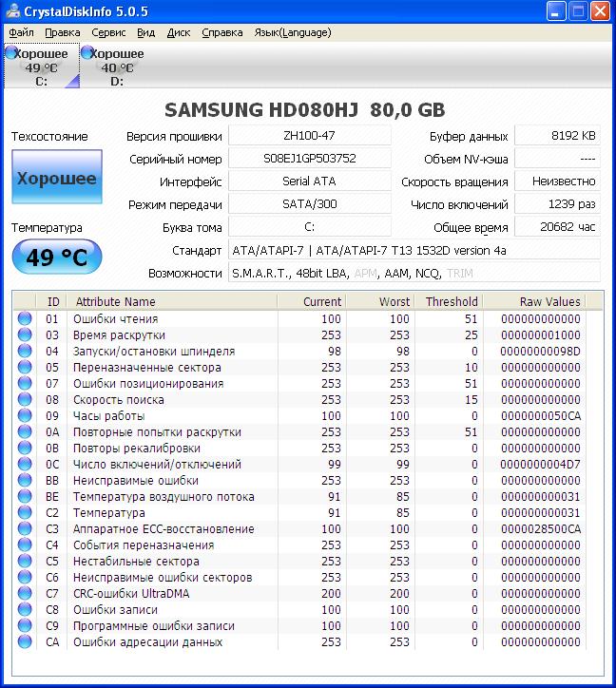Click the Raw Values column header
The height and width of the screenshot is (688, 616).
[x=534, y=302]
